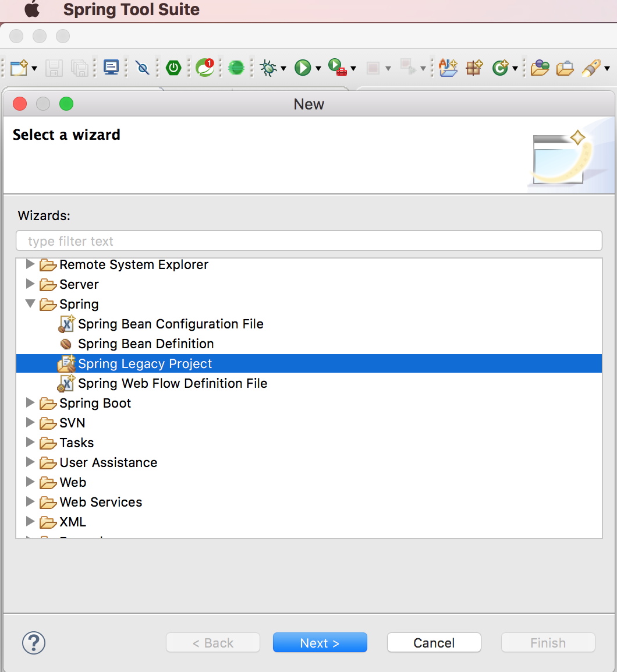Select Spring Web Flow Definition File
The height and width of the screenshot is (672, 617).
coord(172,383)
